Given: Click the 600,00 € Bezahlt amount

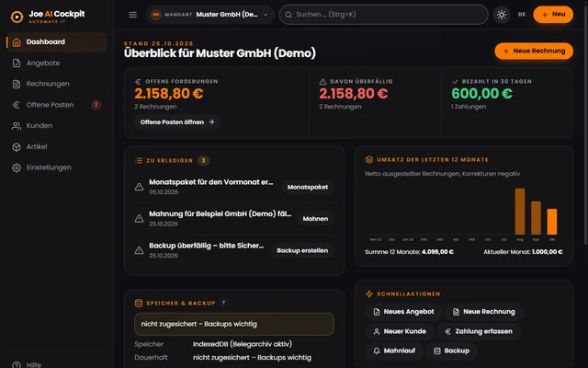Looking at the screenshot, I should coord(481,94).
